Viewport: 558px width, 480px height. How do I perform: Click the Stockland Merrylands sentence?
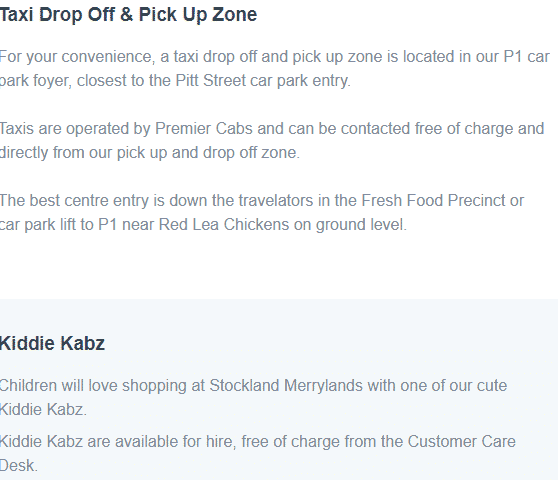coord(253,397)
